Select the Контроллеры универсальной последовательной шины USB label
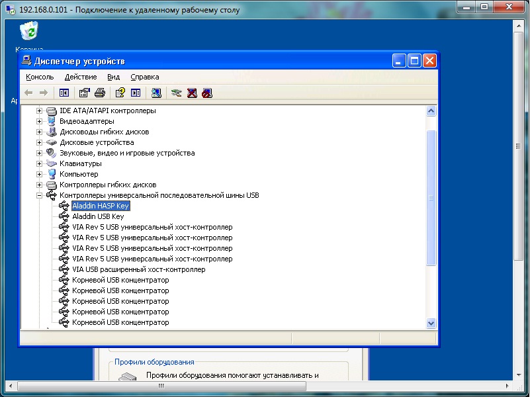The width and height of the screenshot is (532, 397). (x=159, y=195)
